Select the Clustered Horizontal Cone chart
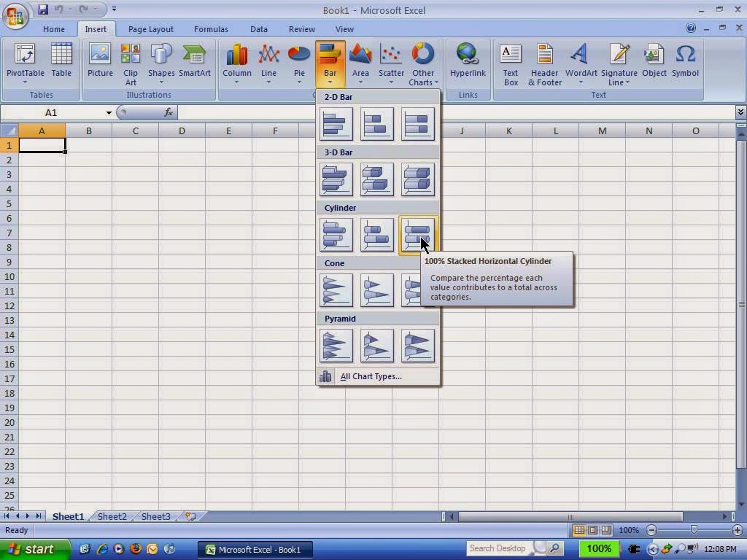Viewport: 747px width, 560px height. tap(336, 290)
